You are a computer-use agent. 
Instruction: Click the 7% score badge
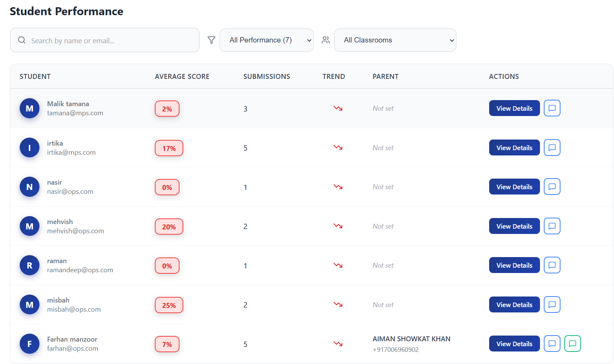coord(167,344)
